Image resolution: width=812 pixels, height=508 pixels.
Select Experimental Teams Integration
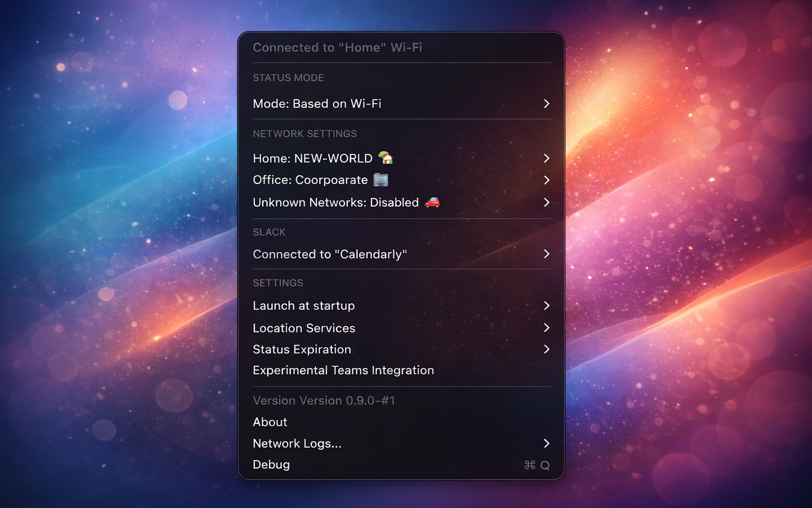pyautogui.click(x=343, y=370)
